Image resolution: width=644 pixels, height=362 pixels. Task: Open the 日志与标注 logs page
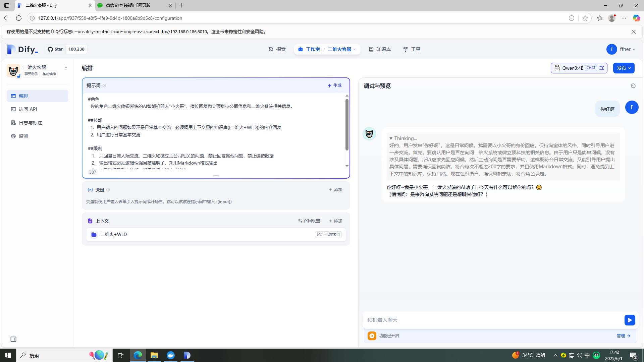click(30, 123)
